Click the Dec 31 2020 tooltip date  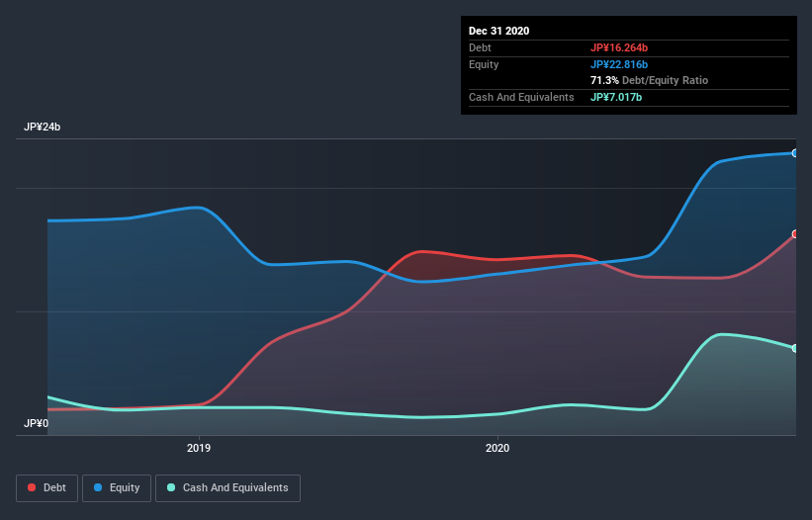coord(498,31)
